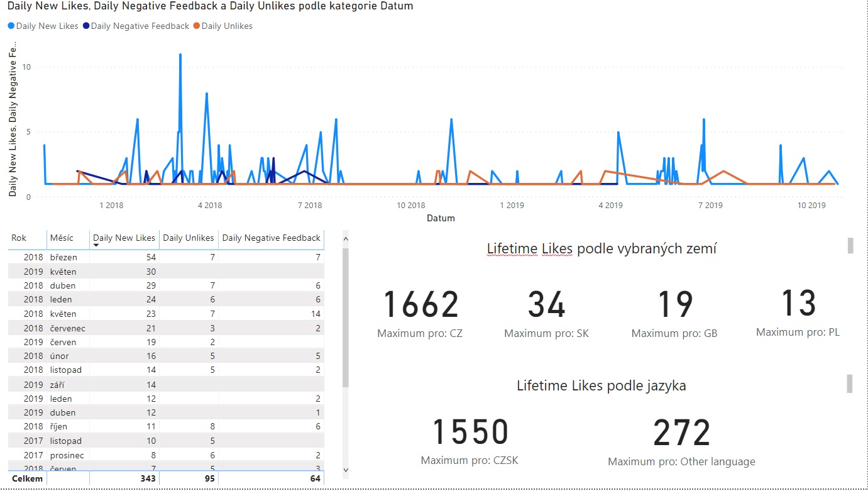Click the Daily New Likes legend color dot
Image resolution: width=868 pixels, height=491 pixels.
tap(11, 26)
